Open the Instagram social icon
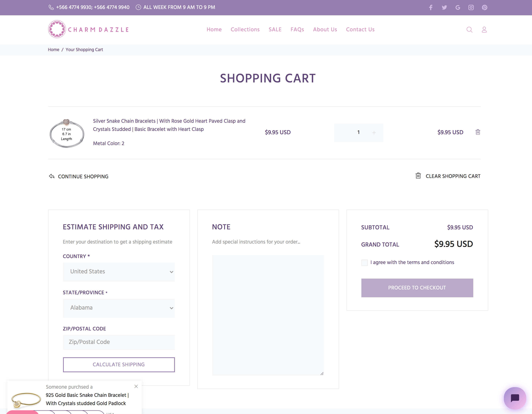Viewport: 532px width, 414px height. (471, 8)
